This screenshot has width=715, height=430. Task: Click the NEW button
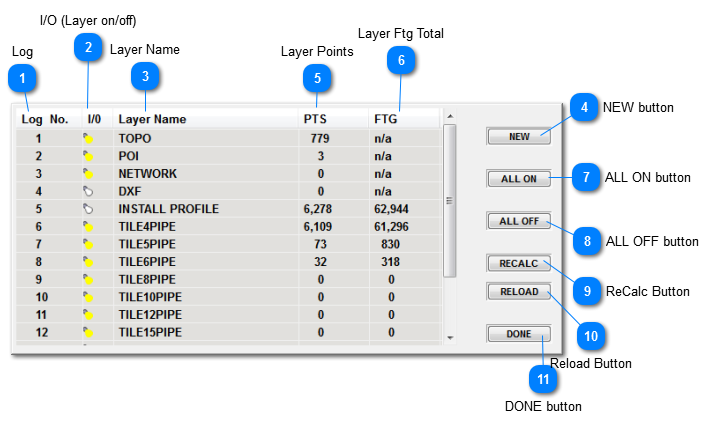click(519, 136)
